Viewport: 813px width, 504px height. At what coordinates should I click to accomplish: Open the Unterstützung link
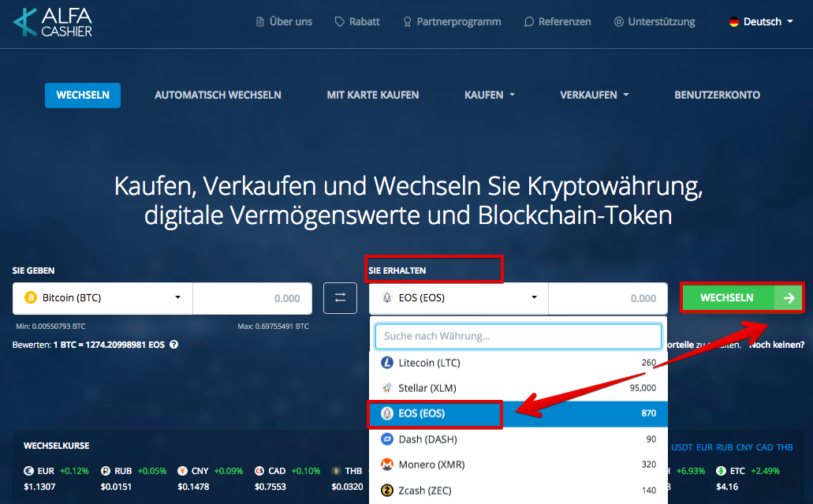pos(655,22)
